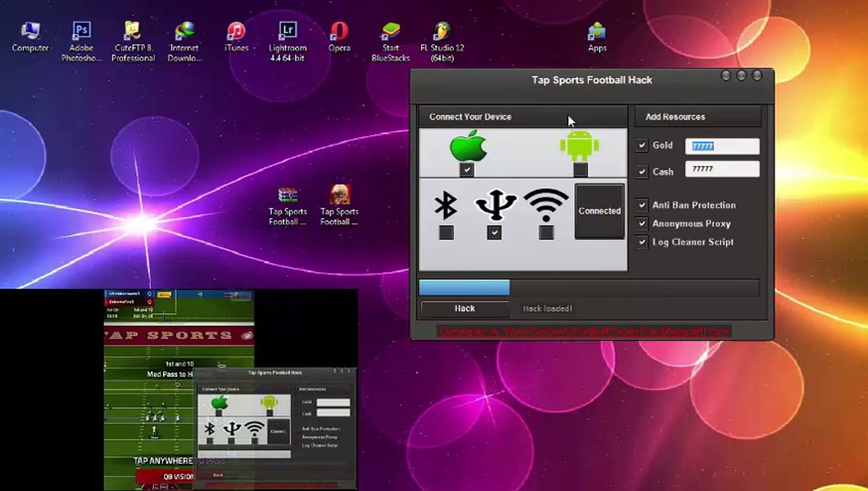Viewport: 868px width, 491px height.
Task: Click the video preview thumbnail of hack window
Action: [276, 428]
